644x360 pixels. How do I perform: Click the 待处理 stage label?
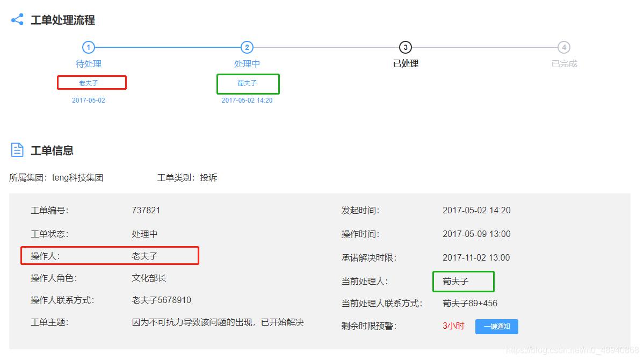tap(88, 63)
